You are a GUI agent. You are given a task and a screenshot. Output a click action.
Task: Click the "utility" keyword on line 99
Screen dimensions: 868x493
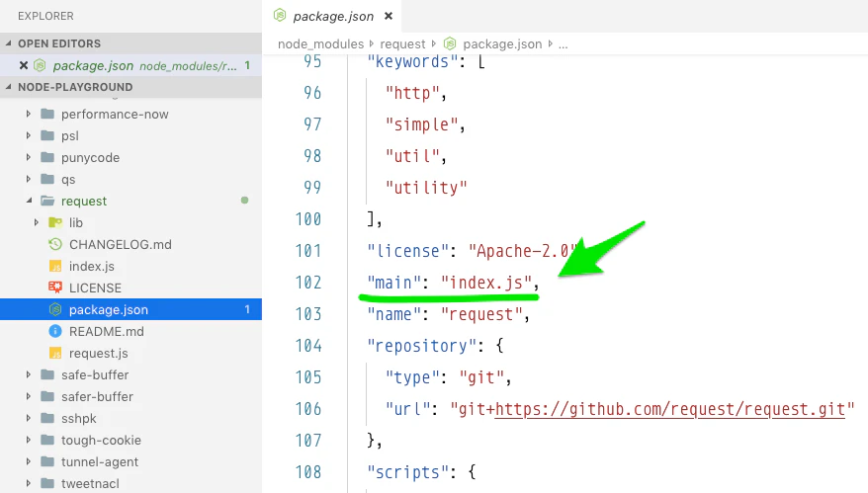tap(426, 188)
